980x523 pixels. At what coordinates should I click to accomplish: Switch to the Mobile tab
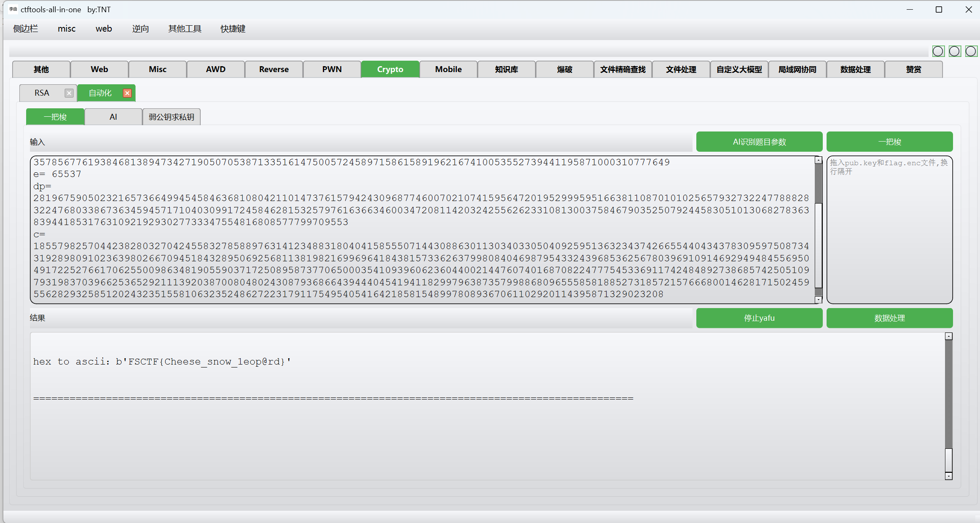pos(448,70)
